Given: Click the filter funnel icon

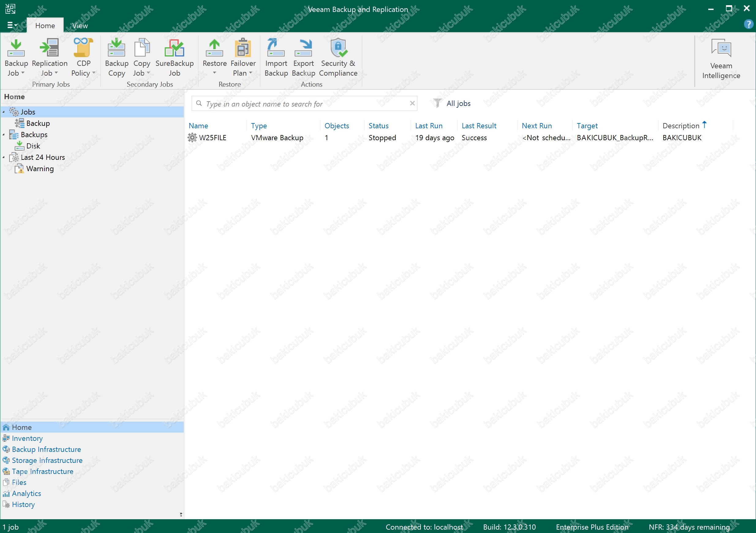Looking at the screenshot, I should click(x=437, y=103).
